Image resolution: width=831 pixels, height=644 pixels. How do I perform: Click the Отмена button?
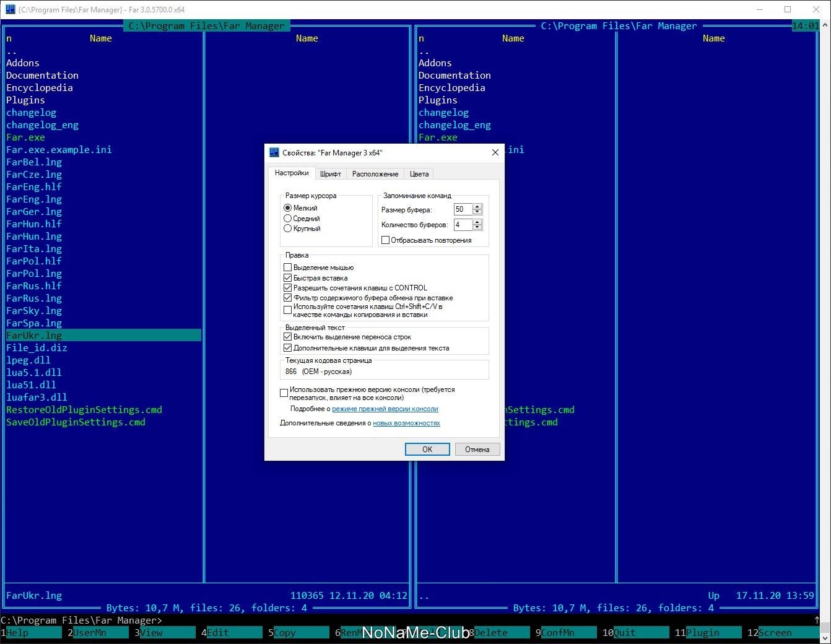(477, 450)
